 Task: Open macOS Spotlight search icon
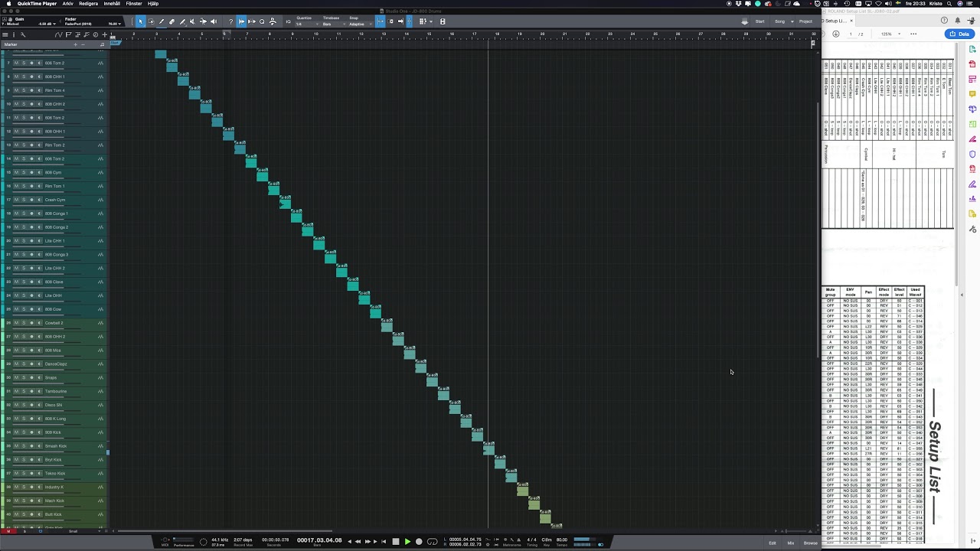tap(949, 3)
